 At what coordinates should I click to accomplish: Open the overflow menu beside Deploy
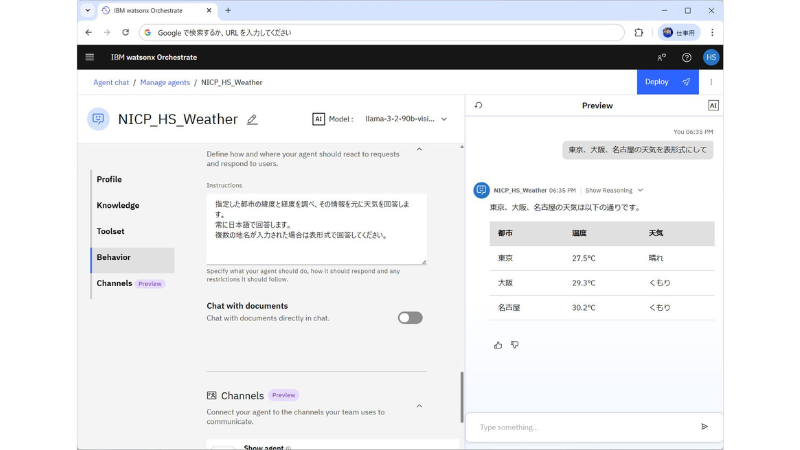point(711,82)
